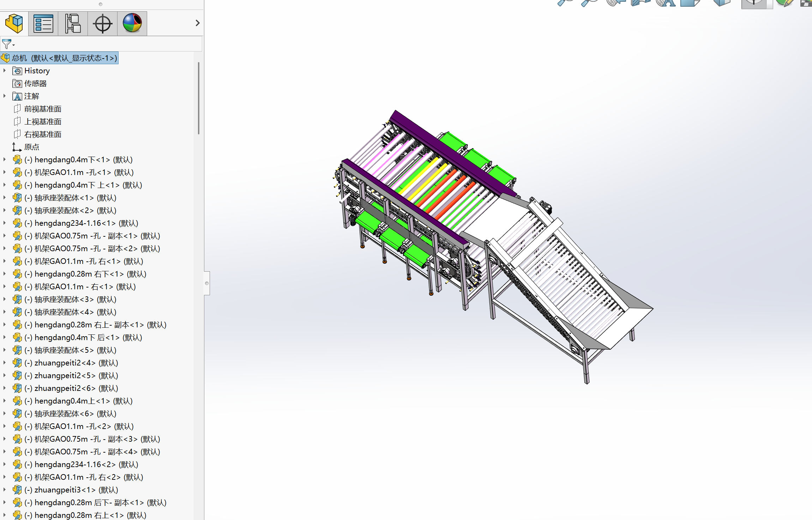Click the 轴承座装配体<6> assembly icon
This screenshot has width=812, height=520.
pos(17,414)
